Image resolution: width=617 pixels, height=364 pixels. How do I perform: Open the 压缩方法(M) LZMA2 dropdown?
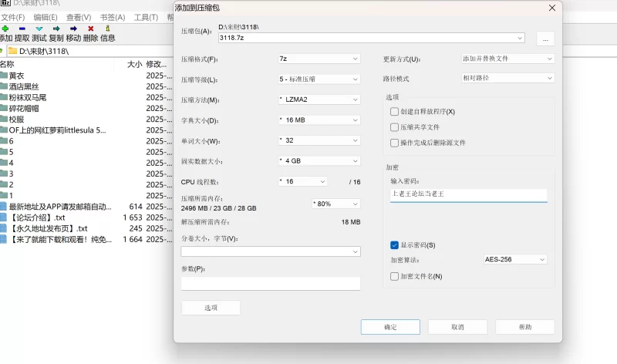point(319,99)
